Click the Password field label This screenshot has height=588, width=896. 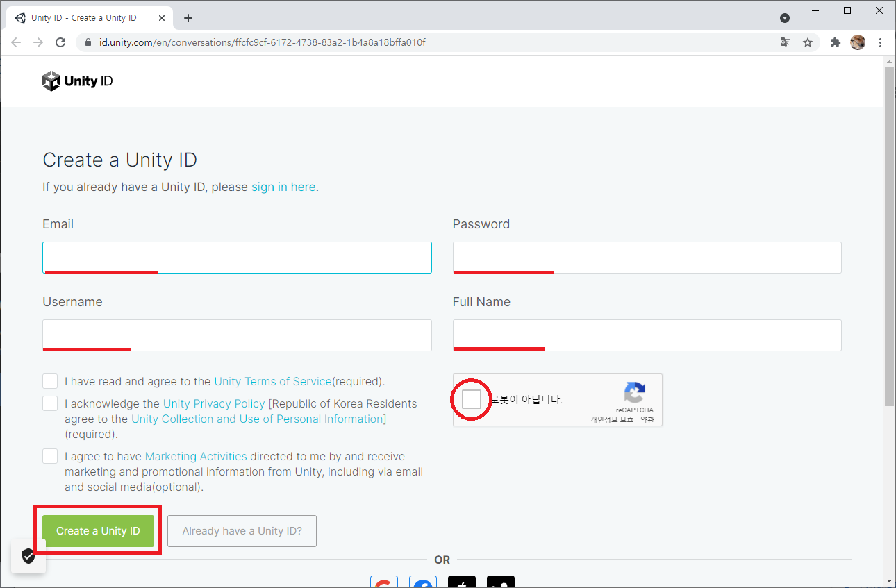(481, 224)
